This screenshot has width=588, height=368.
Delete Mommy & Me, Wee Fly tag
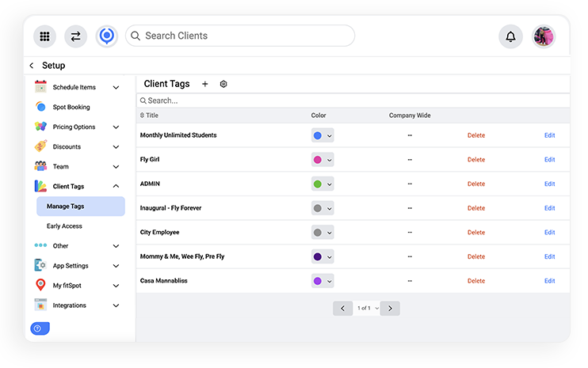tap(476, 257)
